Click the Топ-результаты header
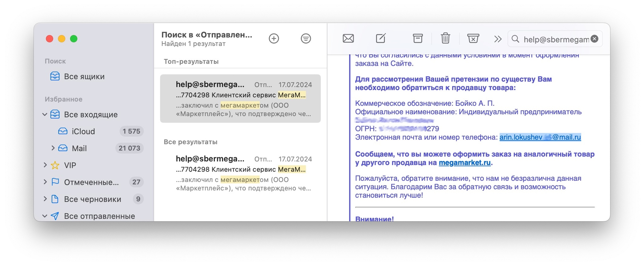Screen dimensions: 644x266 click(191, 61)
